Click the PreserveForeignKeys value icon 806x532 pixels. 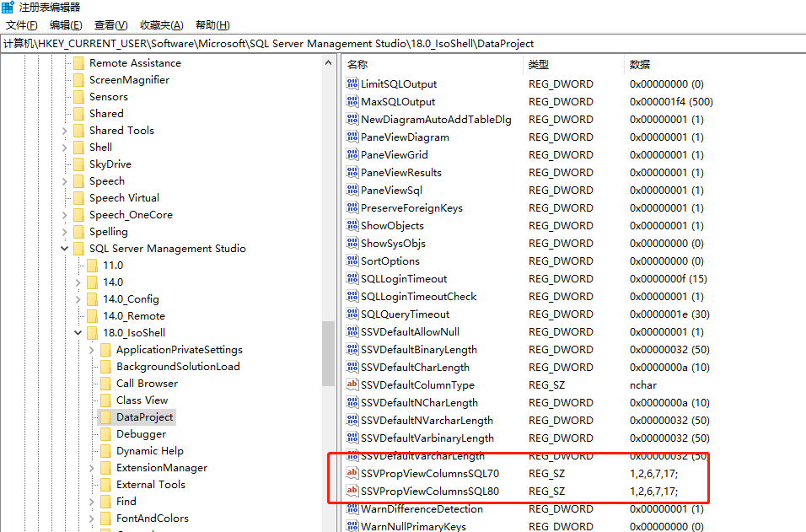(352, 207)
